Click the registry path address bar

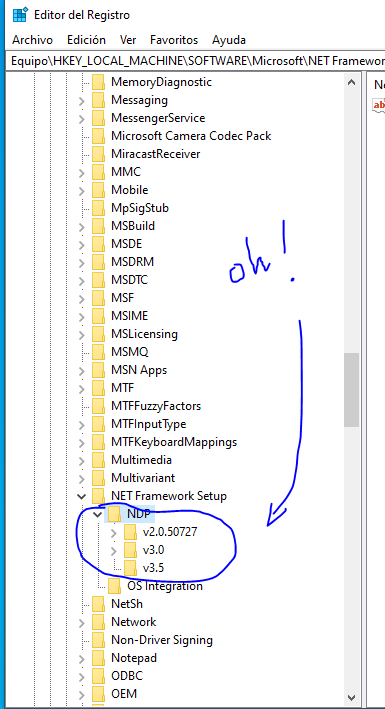pyautogui.click(x=196, y=61)
